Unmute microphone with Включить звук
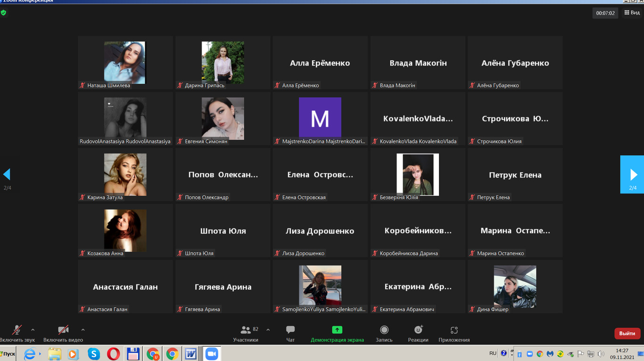The width and height of the screenshot is (644, 361). pos(17,333)
